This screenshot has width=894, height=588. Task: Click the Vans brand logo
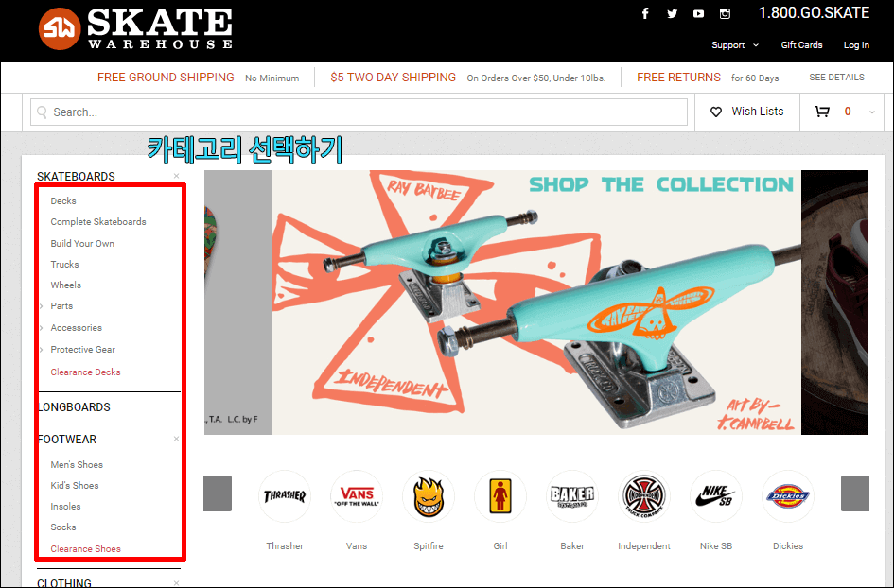(357, 496)
